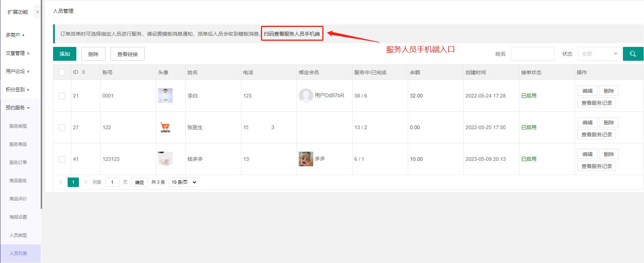Sort the table by ID column arrows

coord(84,72)
